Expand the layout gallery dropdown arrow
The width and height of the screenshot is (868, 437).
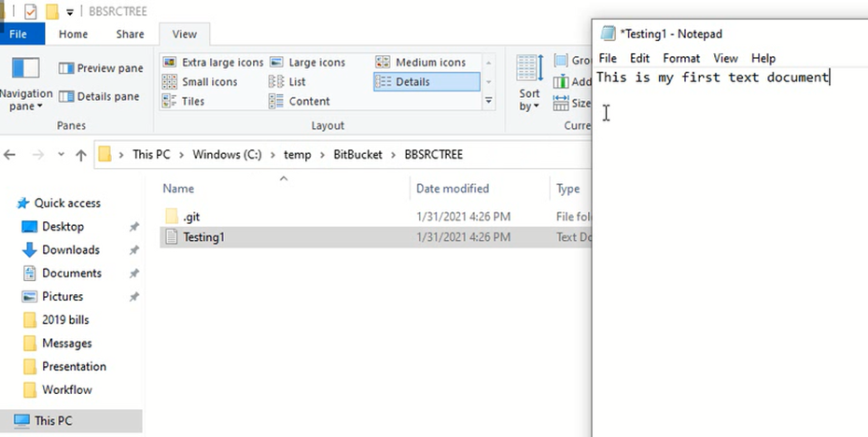pyautogui.click(x=488, y=101)
